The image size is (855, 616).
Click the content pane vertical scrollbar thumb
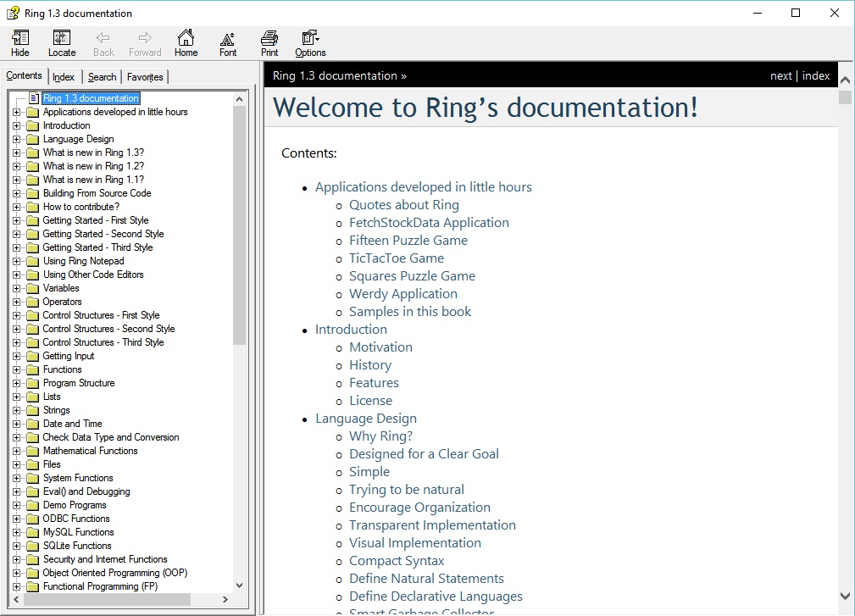(x=845, y=97)
